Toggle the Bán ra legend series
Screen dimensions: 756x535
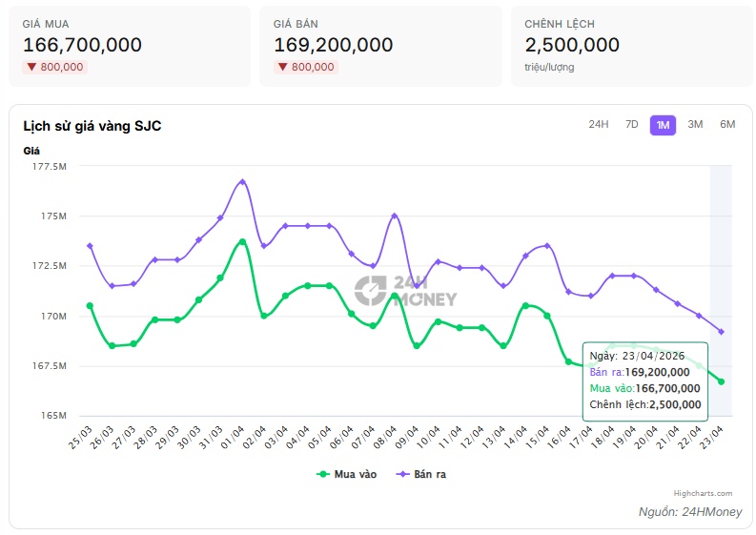[421, 474]
